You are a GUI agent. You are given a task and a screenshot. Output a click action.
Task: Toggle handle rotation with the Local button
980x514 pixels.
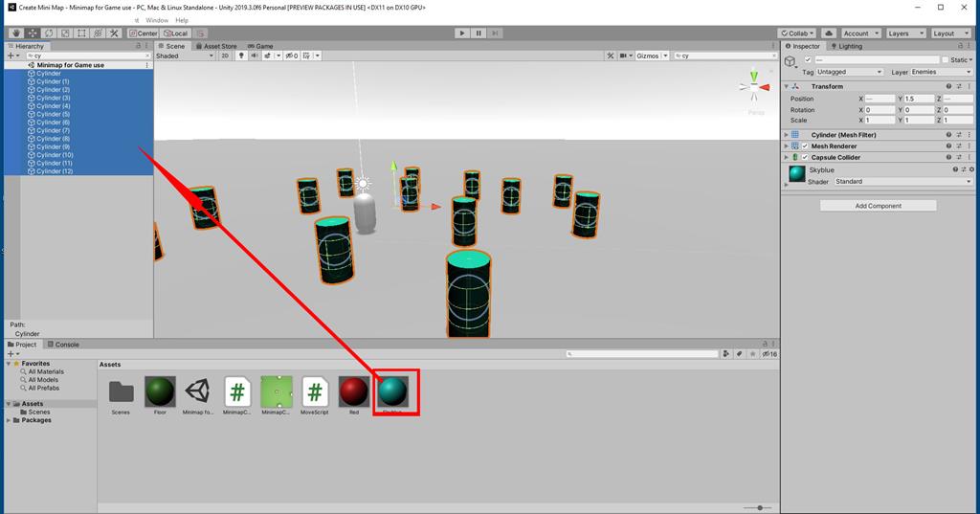point(176,34)
